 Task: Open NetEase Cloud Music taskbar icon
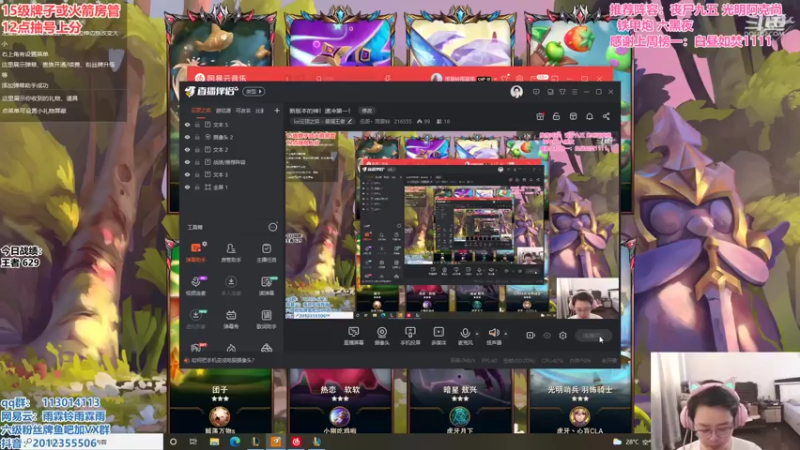(296, 441)
